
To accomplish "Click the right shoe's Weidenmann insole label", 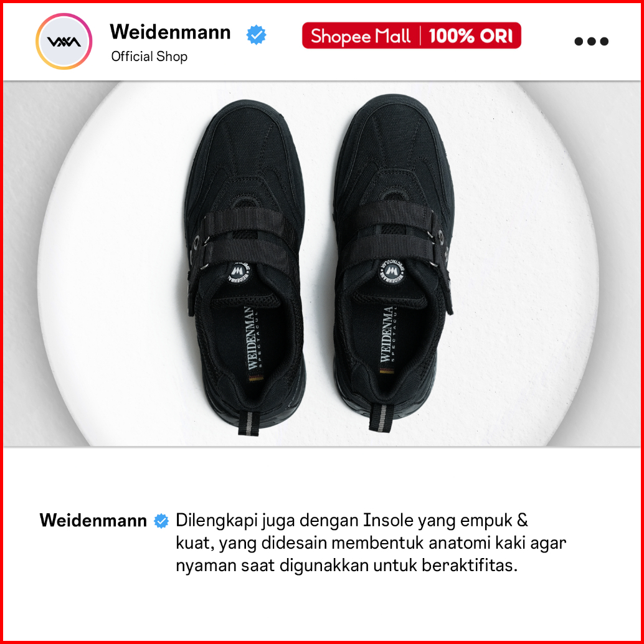I will 387,334.
